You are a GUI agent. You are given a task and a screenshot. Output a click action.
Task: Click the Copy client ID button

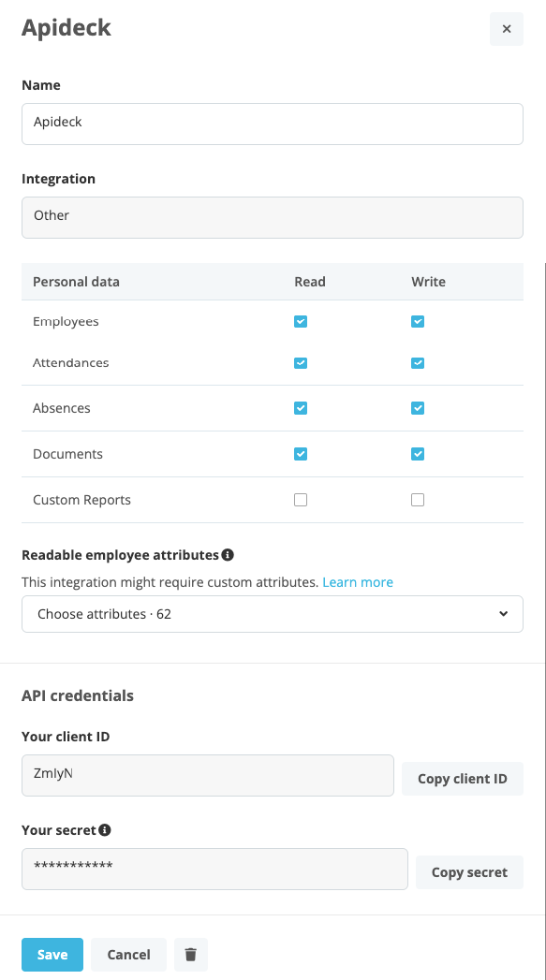pos(463,779)
